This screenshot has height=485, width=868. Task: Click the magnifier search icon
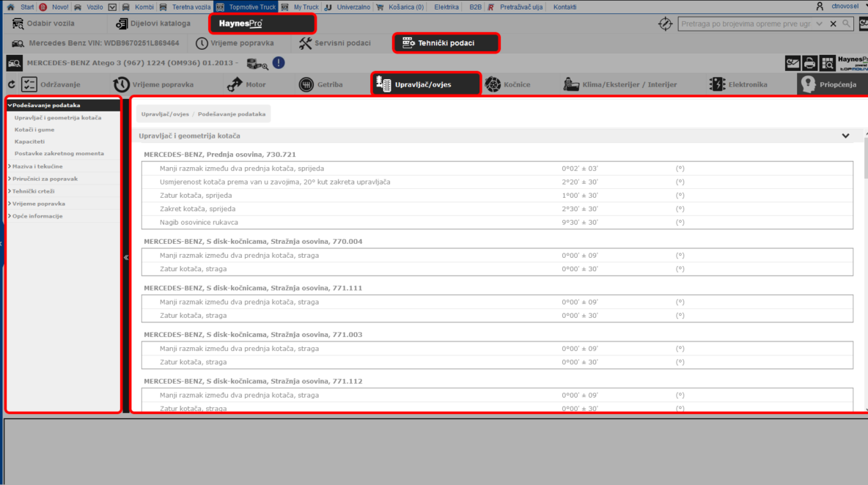click(x=847, y=23)
